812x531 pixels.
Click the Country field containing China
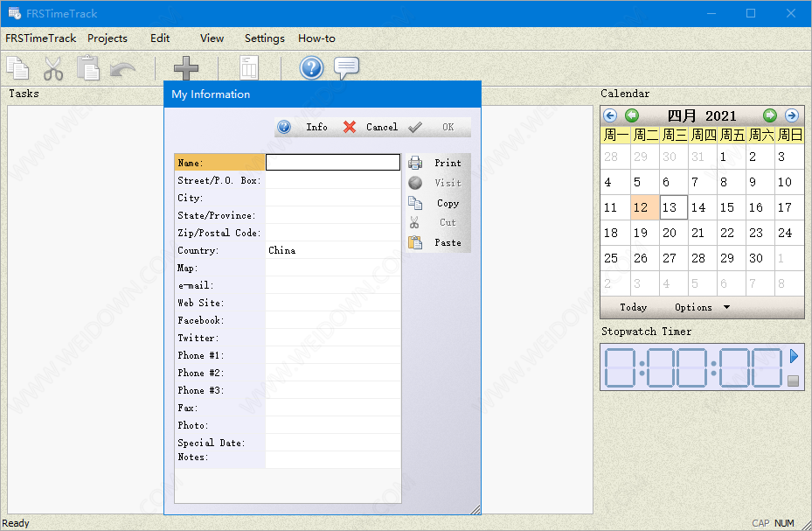[x=333, y=250]
